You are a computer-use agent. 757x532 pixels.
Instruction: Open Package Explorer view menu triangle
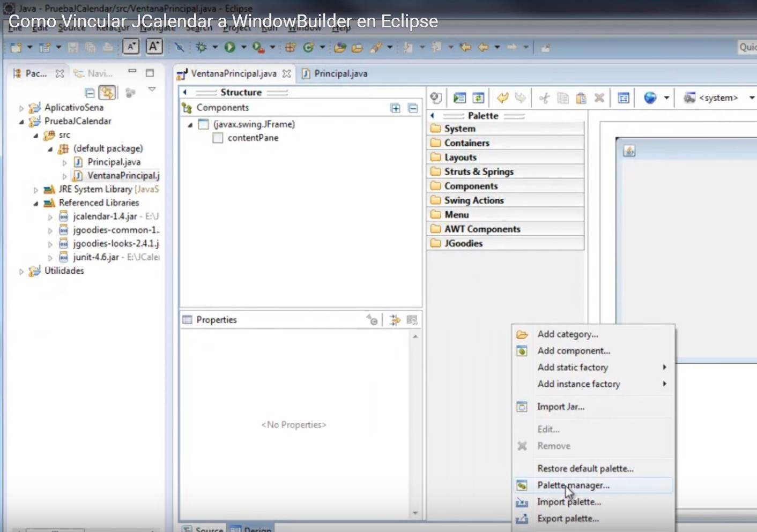(x=152, y=90)
